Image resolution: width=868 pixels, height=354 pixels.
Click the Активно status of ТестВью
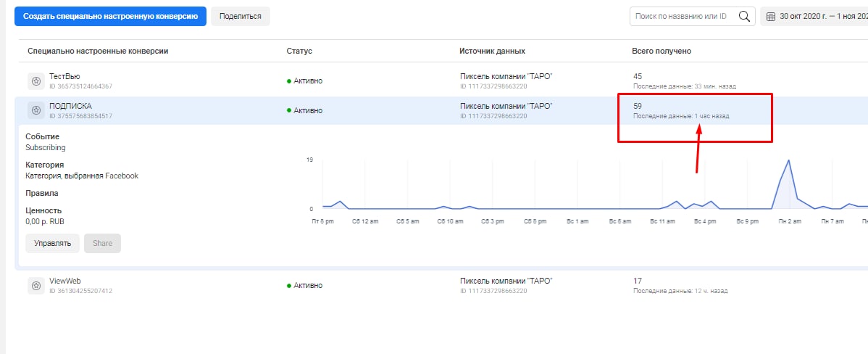[x=304, y=81]
